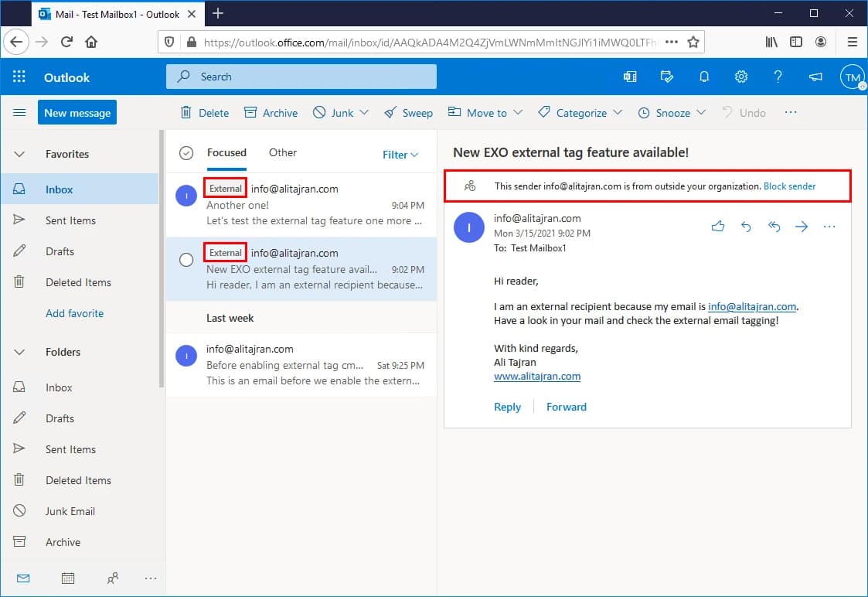Open Outlook Settings gear icon
Image resolution: width=868 pixels, height=597 pixels.
tap(741, 77)
